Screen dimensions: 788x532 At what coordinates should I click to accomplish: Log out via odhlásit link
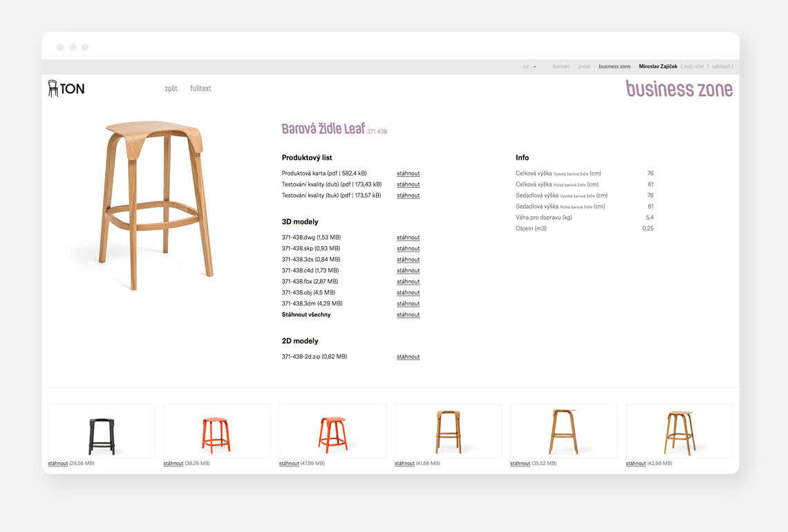point(721,67)
